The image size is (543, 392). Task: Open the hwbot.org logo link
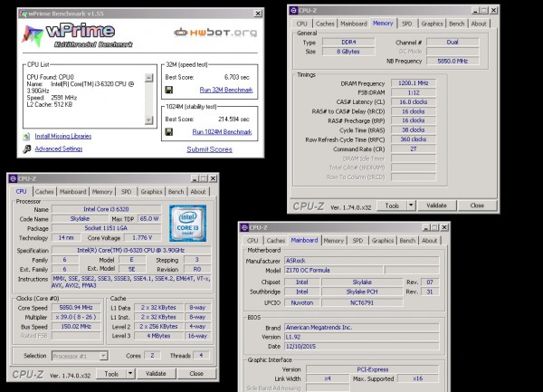click(x=215, y=33)
